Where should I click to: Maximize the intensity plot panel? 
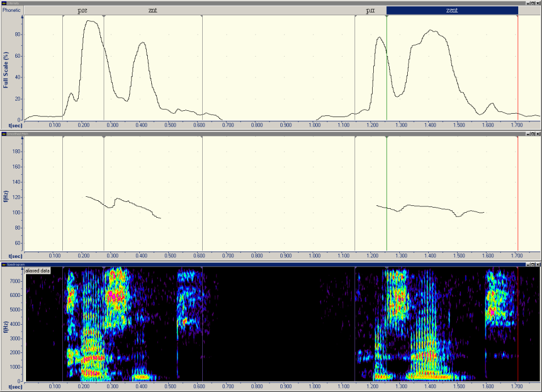point(532,3)
